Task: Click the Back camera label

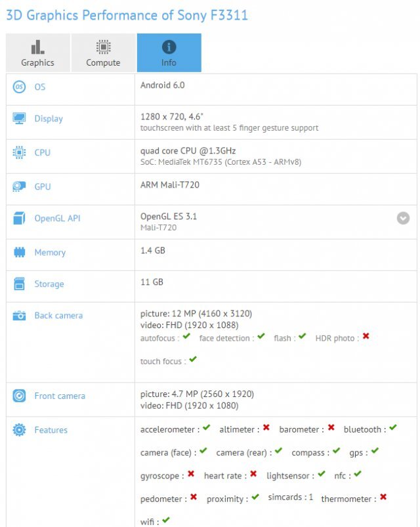Action: tap(58, 316)
